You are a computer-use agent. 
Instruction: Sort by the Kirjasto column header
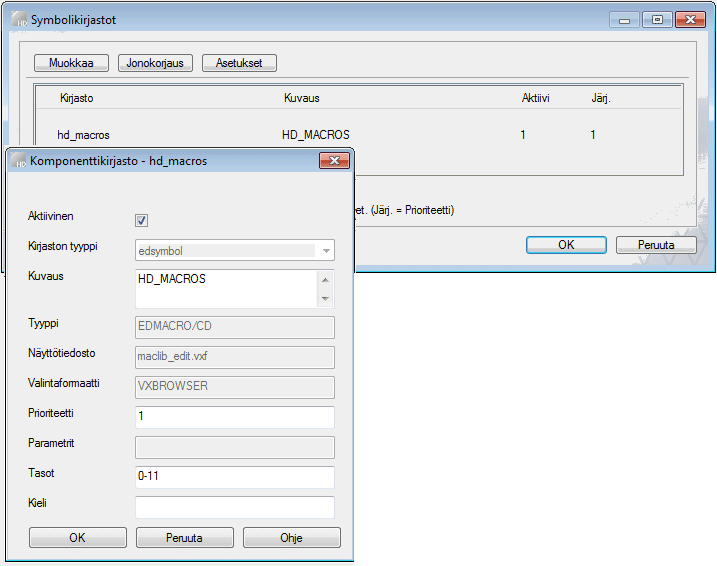click(75, 98)
